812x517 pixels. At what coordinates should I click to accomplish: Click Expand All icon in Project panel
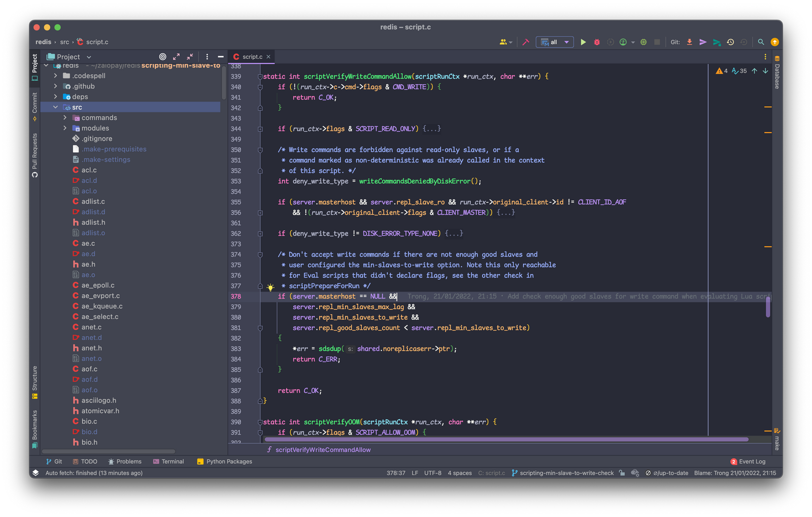(176, 57)
